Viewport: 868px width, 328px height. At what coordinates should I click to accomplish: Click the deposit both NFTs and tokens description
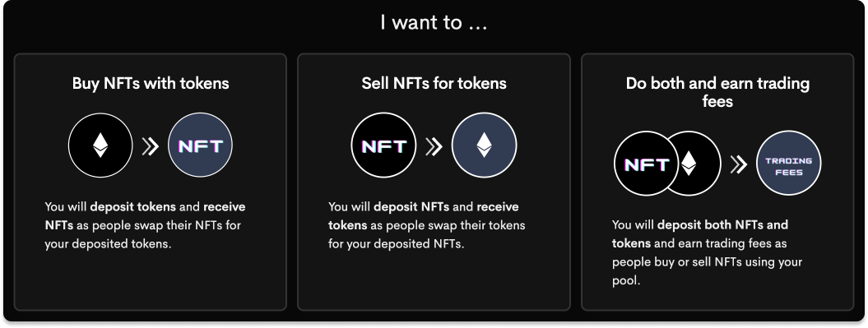(x=707, y=252)
